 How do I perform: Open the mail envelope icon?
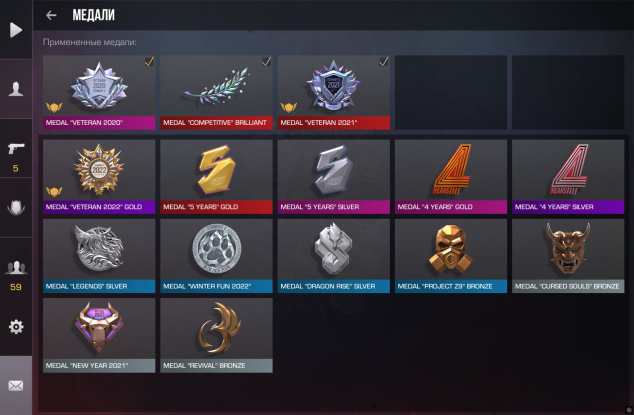(16, 385)
